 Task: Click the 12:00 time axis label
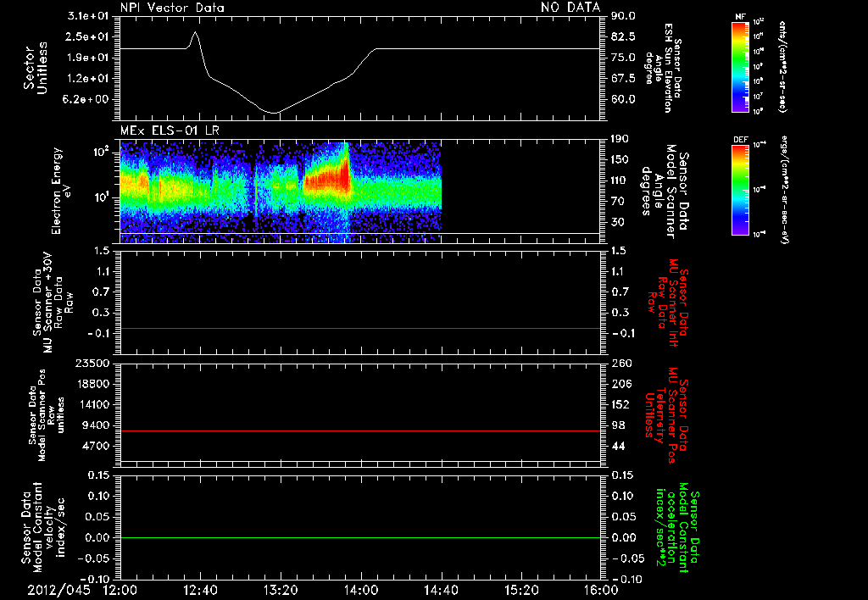click(120, 590)
